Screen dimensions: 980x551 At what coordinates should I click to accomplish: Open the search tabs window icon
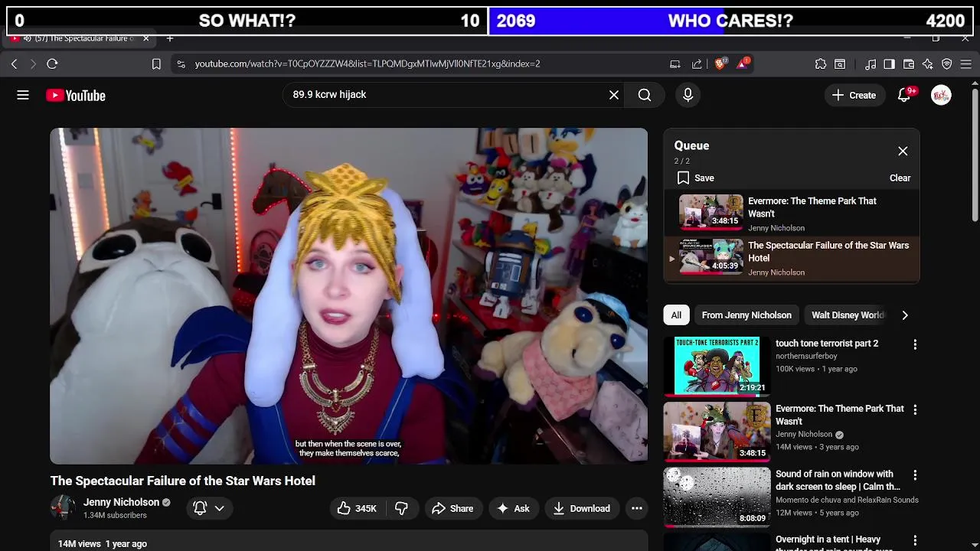point(840,64)
